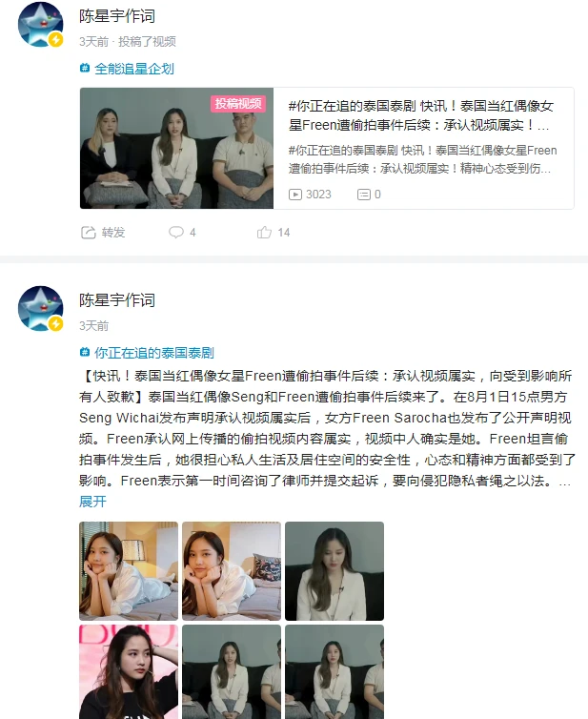The height and width of the screenshot is (719, 588).
Task: Click hashtag icon beside 全能追星企划
Action: coord(84,69)
